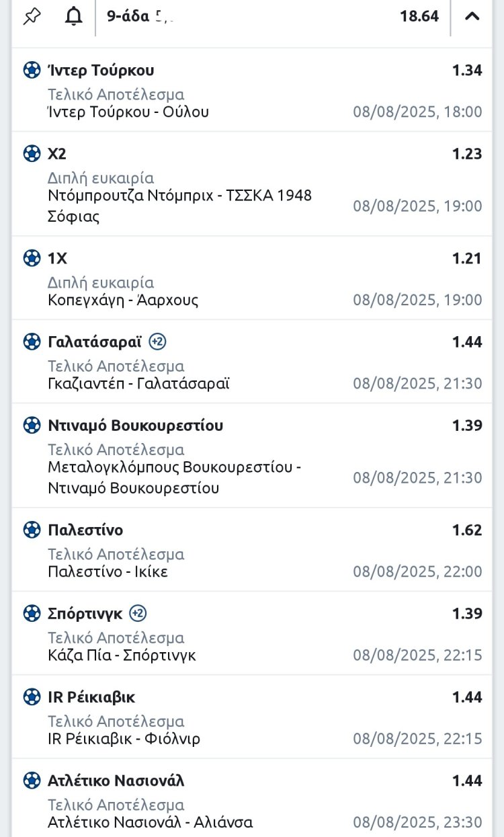Open the Ίντερ Τούρκου - Ούλου match

[x=128, y=112]
